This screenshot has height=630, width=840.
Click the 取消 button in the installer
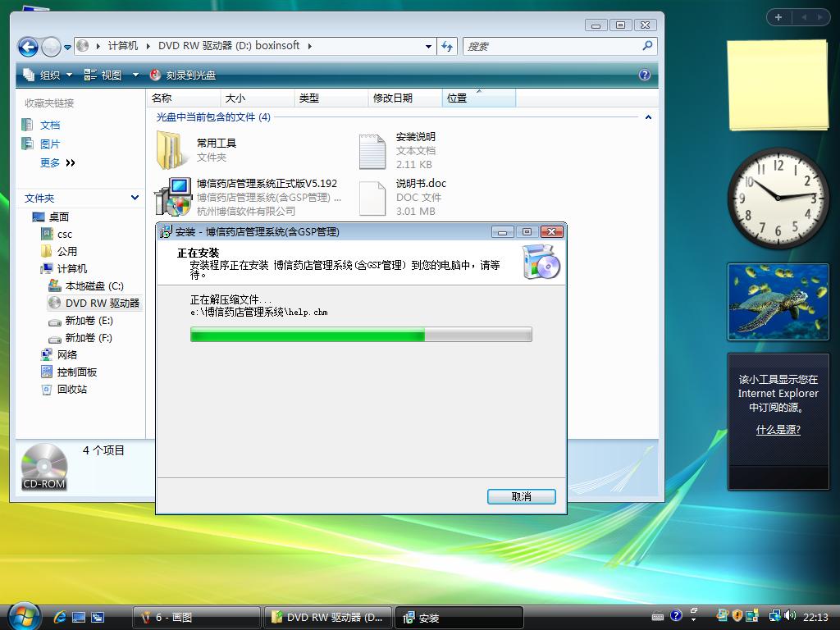521,496
